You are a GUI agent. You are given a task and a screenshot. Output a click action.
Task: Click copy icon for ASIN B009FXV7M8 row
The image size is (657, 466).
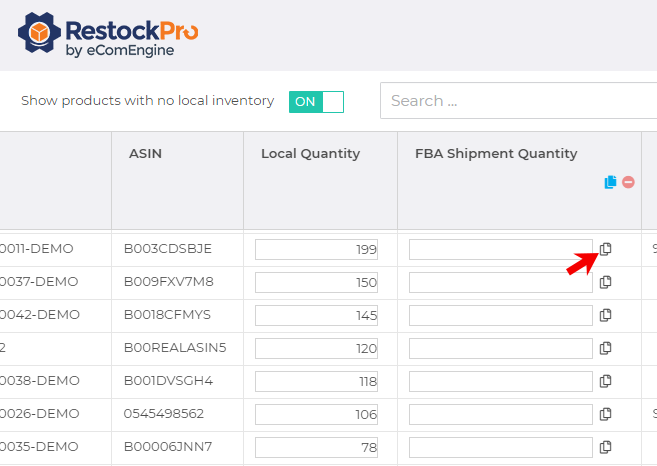605,282
